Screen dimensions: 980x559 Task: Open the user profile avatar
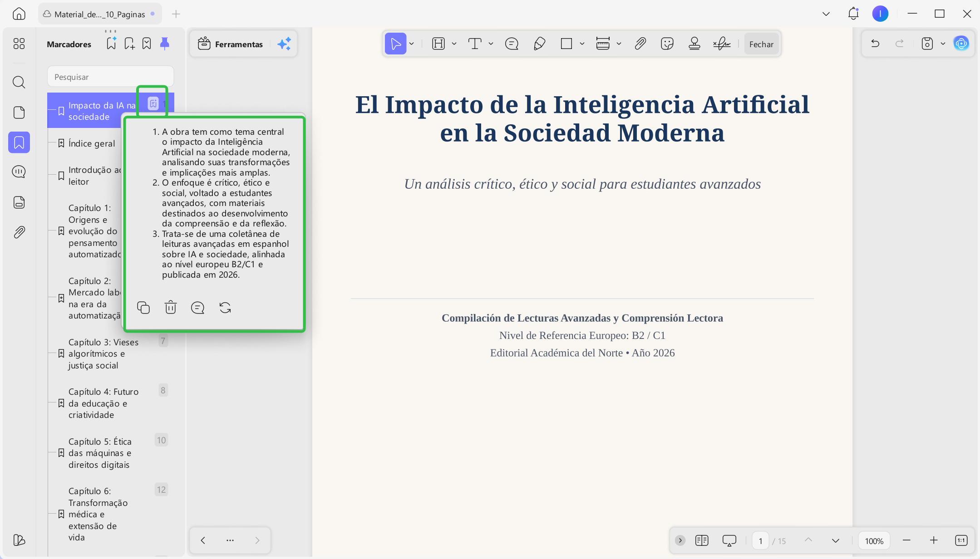[880, 14]
